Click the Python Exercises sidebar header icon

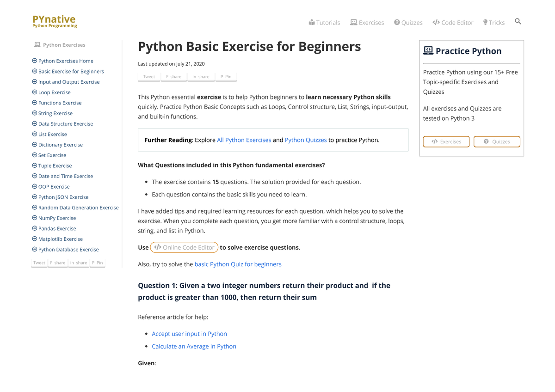tap(37, 44)
